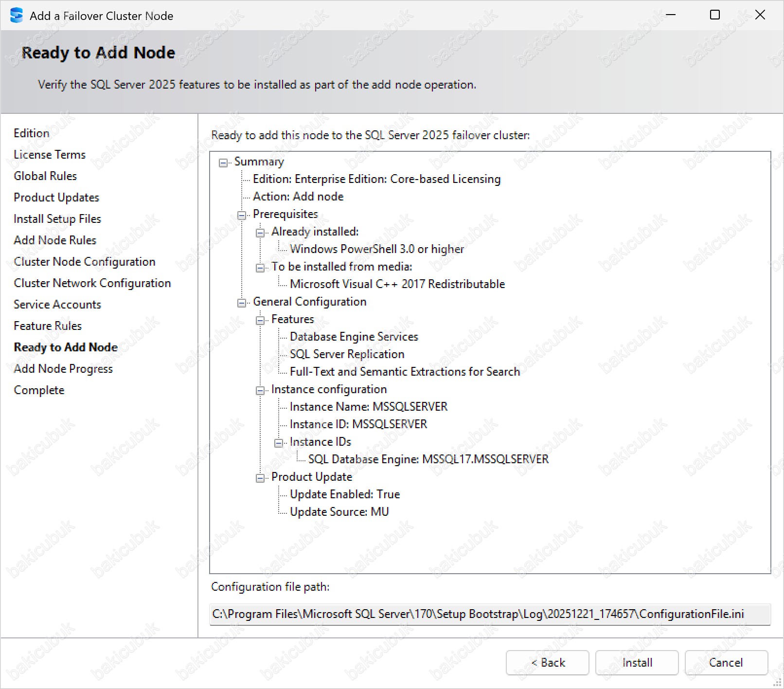This screenshot has height=689, width=784.
Task: Select the Edition: Enterprise Edition tree item
Action: 376,179
